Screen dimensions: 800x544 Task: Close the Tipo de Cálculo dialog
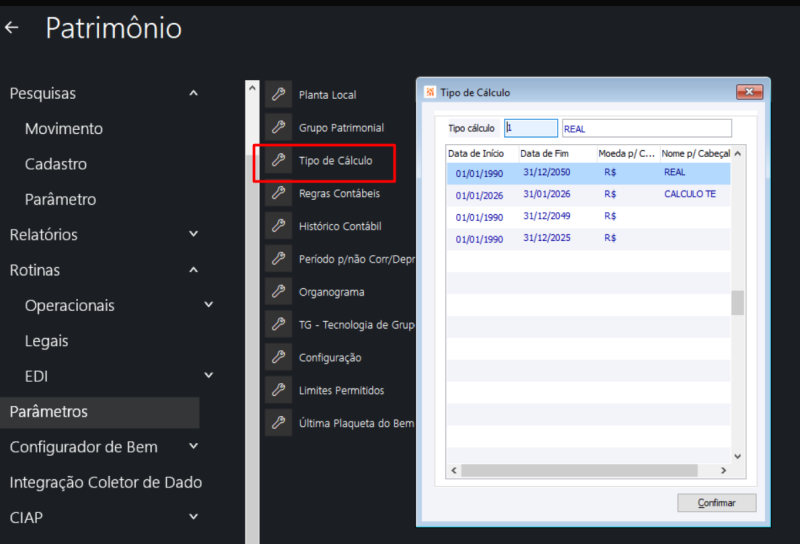point(749,92)
